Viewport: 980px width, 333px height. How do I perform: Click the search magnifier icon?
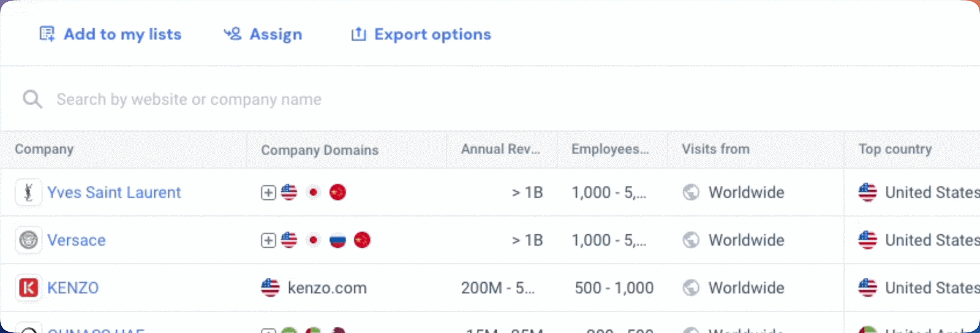coord(32,99)
